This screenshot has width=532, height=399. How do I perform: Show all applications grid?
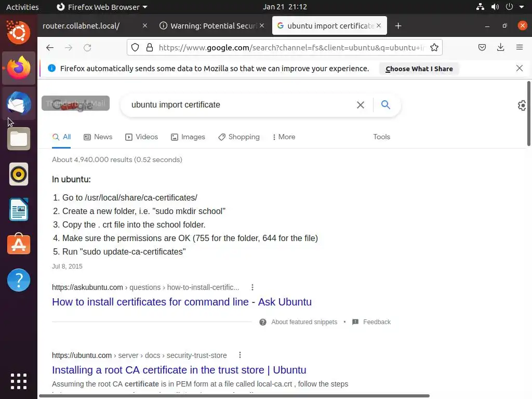click(19, 381)
